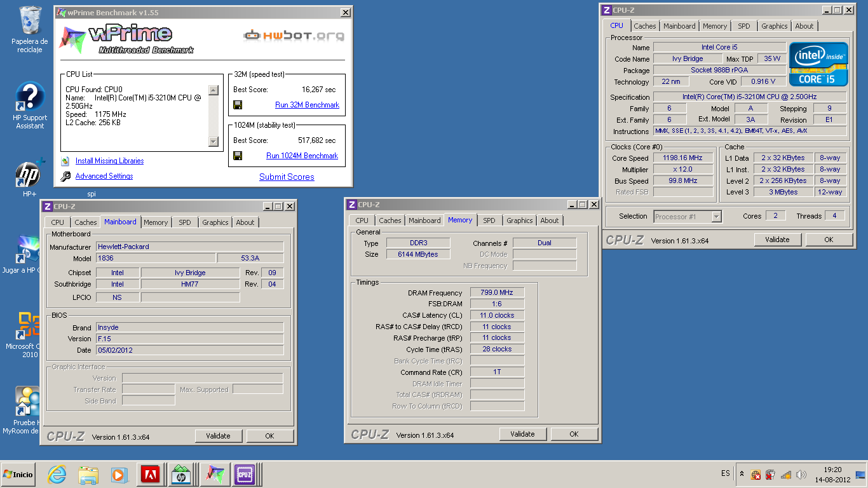Click the Run 1024M Benchmark link

click(302, 156)
